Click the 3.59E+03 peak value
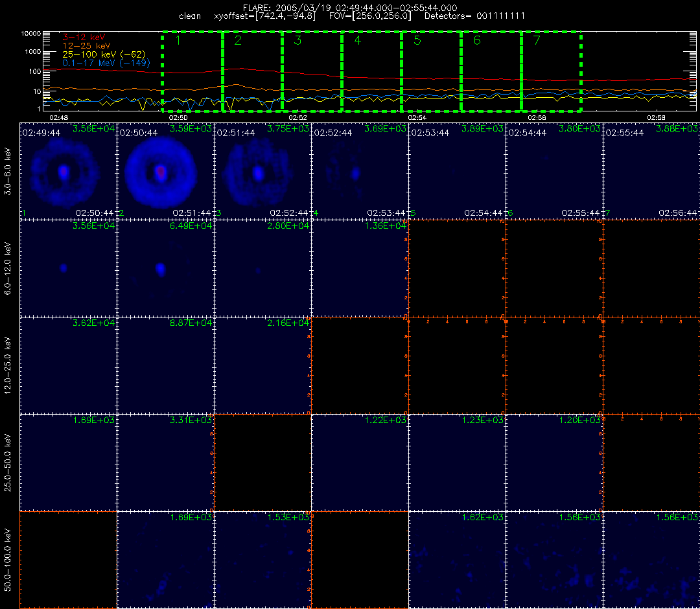Screen dimensions: 700x609 (x=191, y=128)
